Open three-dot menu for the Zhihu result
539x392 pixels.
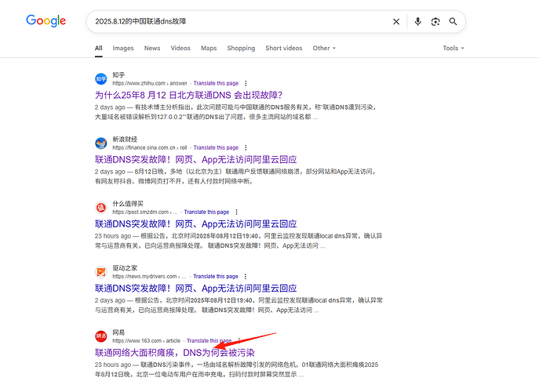[x=246, y=83]
